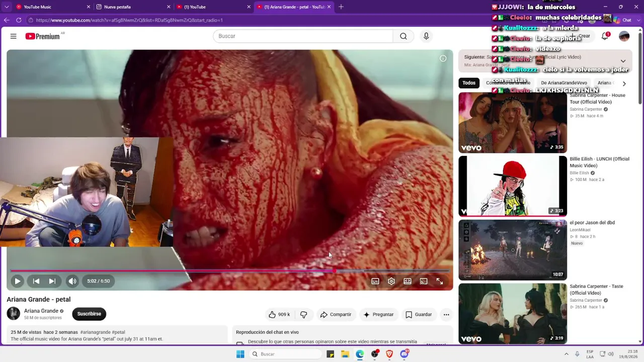Switch the player to theater mode

pyautogui.click(x=408, y=282)
